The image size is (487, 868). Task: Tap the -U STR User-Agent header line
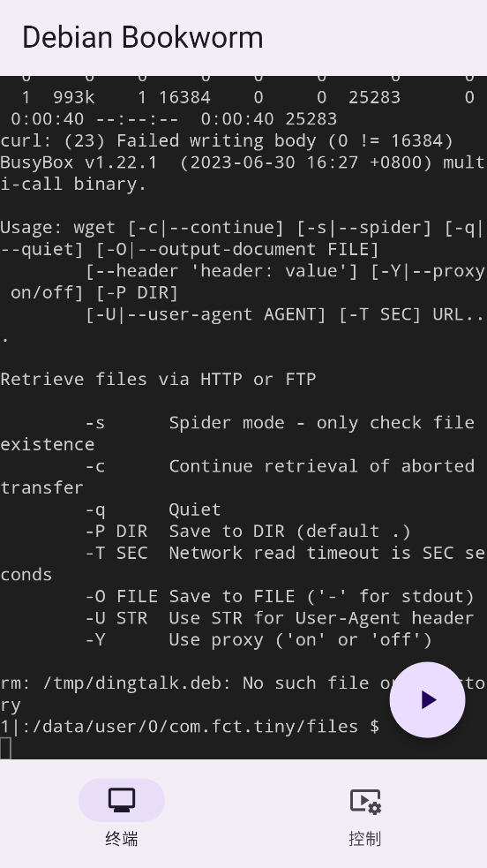point(280,618)
